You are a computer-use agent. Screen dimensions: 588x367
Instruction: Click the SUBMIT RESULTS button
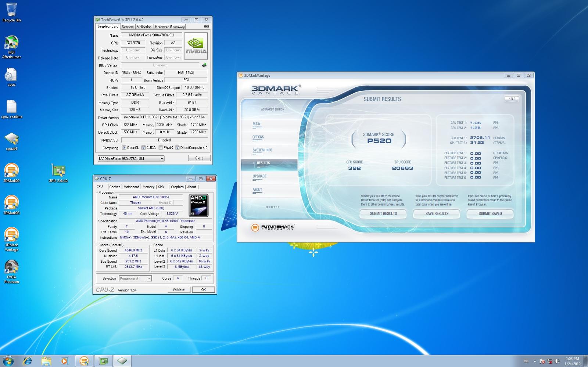(383, 214)
